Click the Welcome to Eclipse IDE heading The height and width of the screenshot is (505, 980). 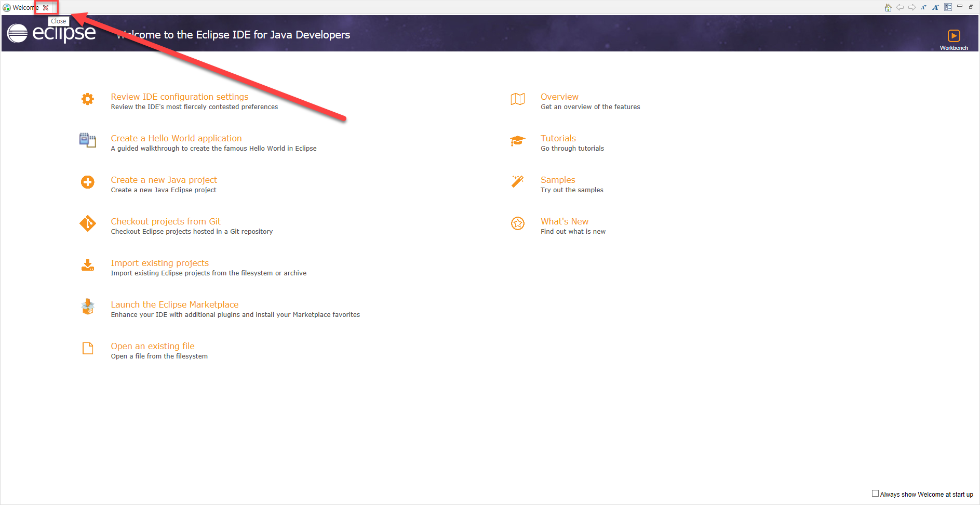coord(233,35)
